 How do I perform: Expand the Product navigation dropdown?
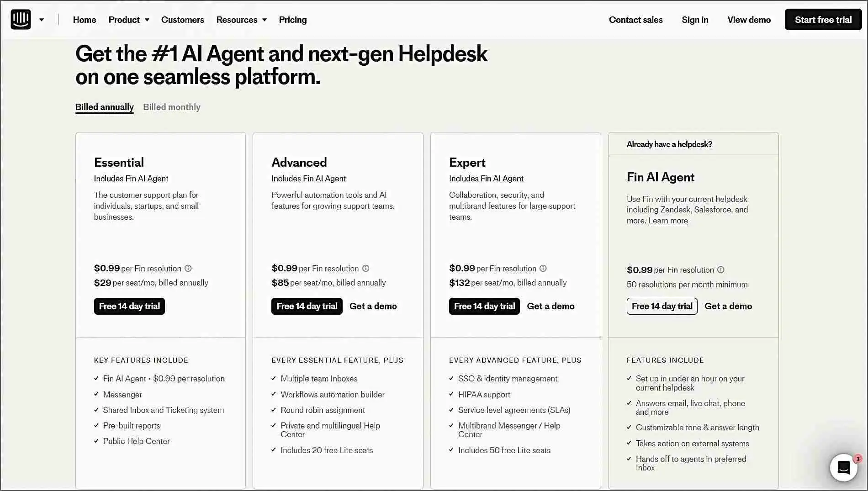point(128,20)
